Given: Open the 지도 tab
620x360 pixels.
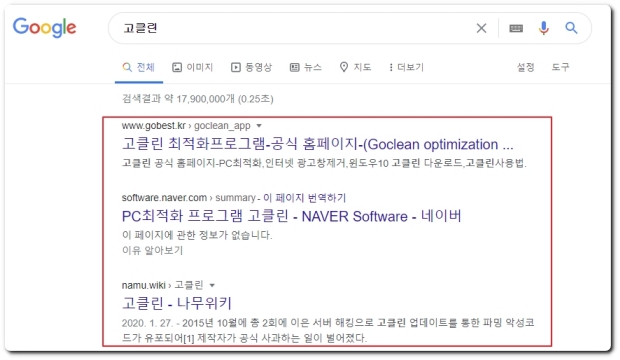Looking at the screenshot, I should point(355,67).
